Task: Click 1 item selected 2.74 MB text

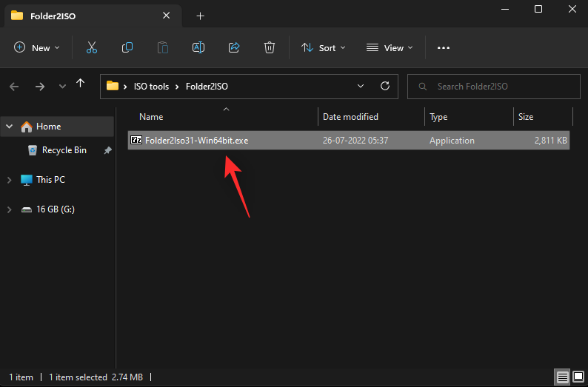Action: [x=96, y=377]
